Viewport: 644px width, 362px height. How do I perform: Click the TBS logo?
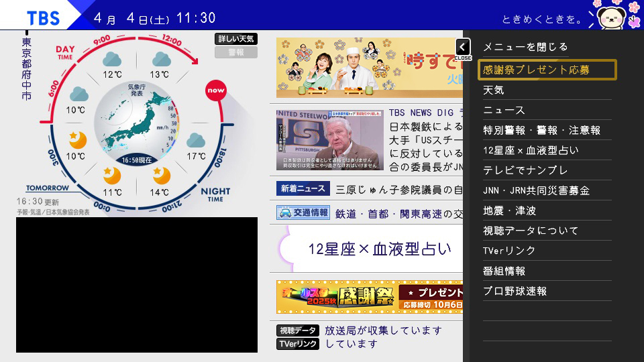[x=43, y=17]
